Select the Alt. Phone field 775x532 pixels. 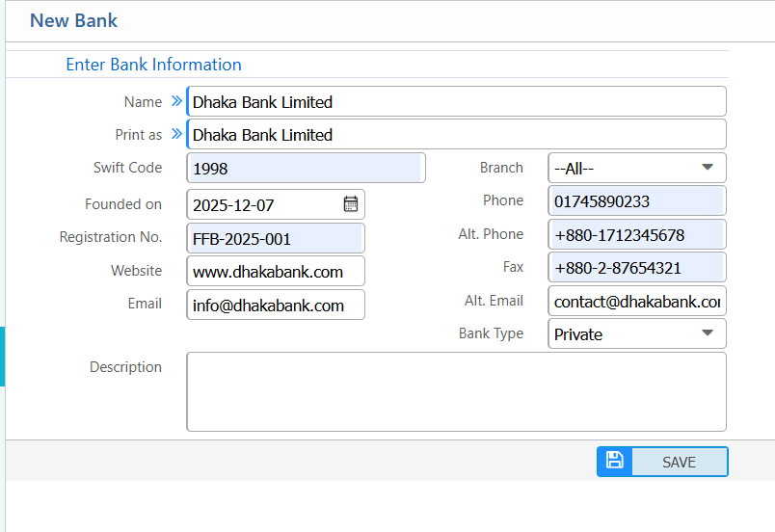coord(636,235)
